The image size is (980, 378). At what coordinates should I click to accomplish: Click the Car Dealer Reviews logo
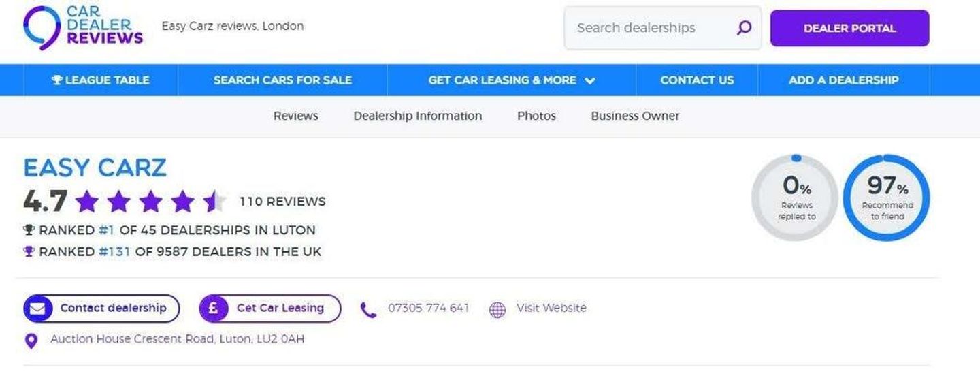(83, 27)
